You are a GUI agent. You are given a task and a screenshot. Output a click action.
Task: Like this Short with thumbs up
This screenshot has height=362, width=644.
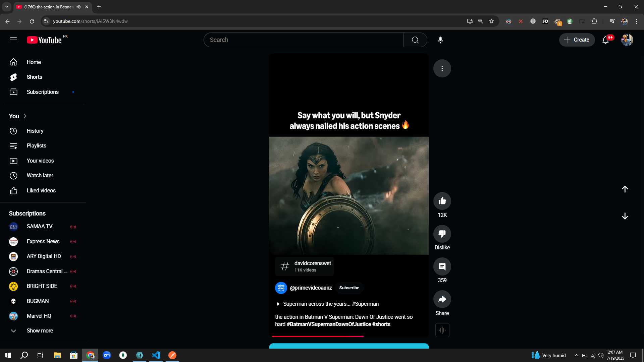[442, 201]
